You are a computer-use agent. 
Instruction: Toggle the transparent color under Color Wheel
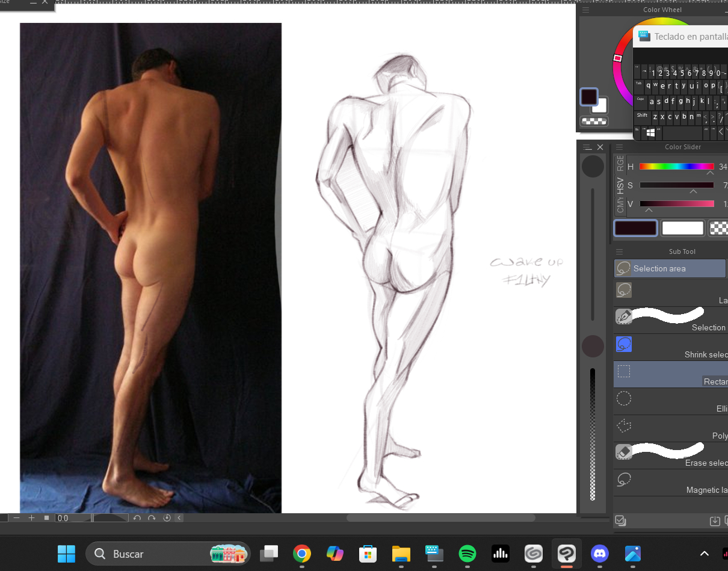point(594,121)
